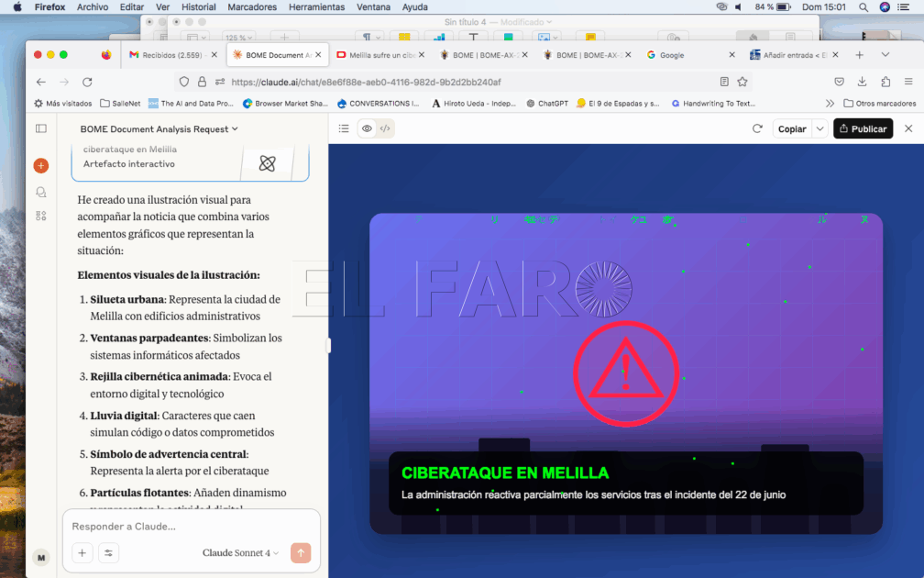This screenshot has height=578, width=924.
Task: Switch the artifact to code view
Action: [385, 129]
